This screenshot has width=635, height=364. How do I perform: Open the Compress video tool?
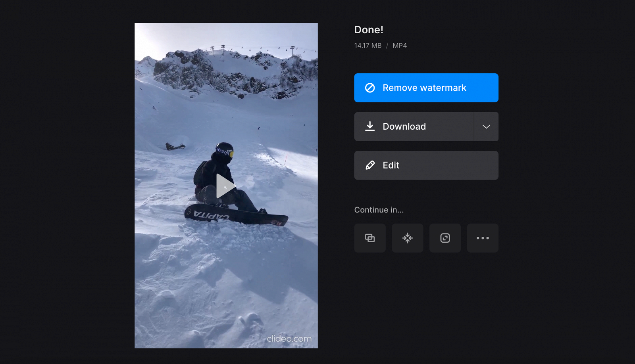(x=407, y=238)
